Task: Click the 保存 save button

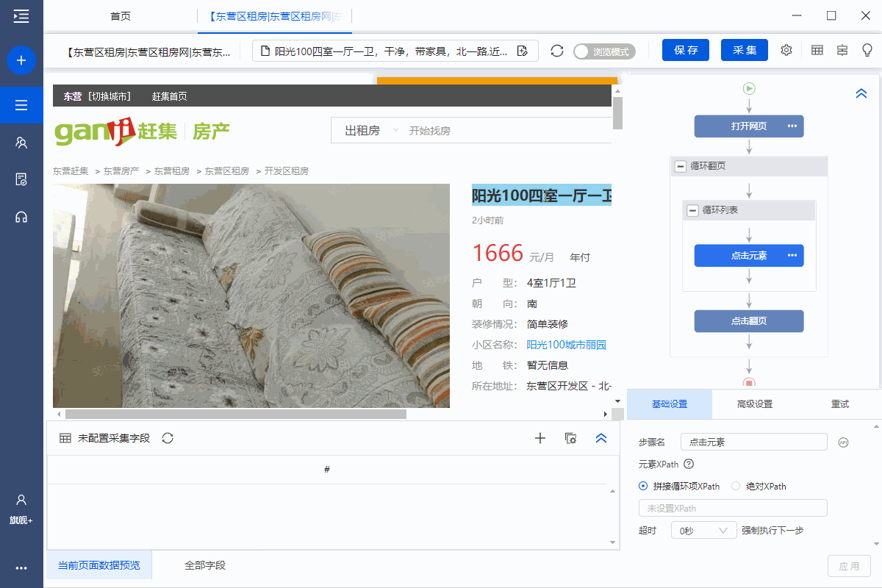Action: pyautogui.click(x=685, y=50)
